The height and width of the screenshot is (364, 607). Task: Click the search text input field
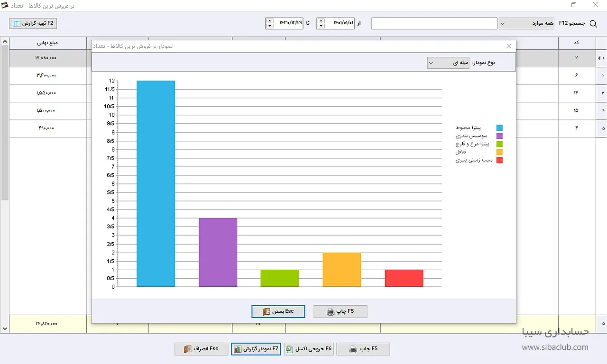(434, 23)
